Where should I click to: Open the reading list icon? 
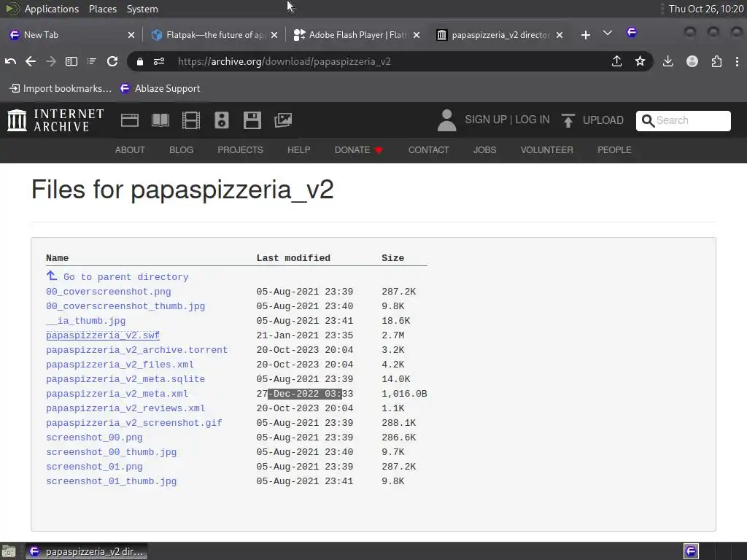[91, 61]
